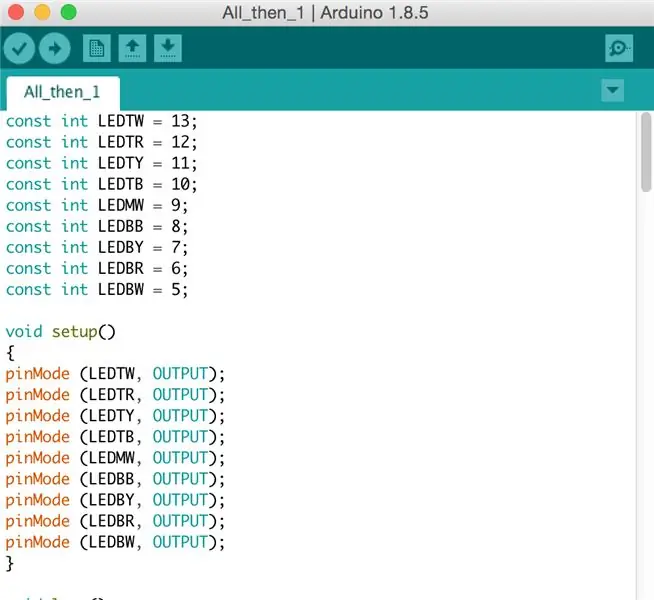
Task: Click the window title 'All_then_1 | Arduino 1.8.5'
Action: (325, 13)
